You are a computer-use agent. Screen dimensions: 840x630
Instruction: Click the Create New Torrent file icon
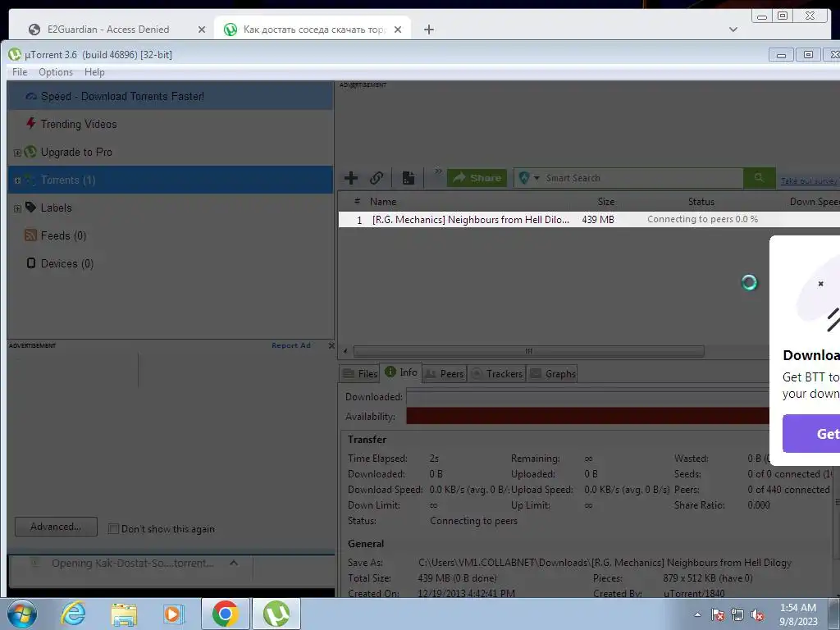pyautogui.click(x=409, y=178)
